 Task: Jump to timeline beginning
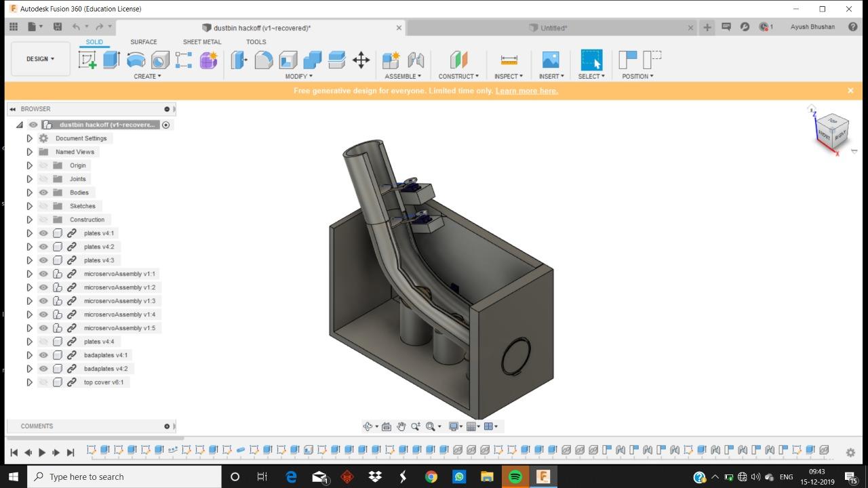coord(14,452)
